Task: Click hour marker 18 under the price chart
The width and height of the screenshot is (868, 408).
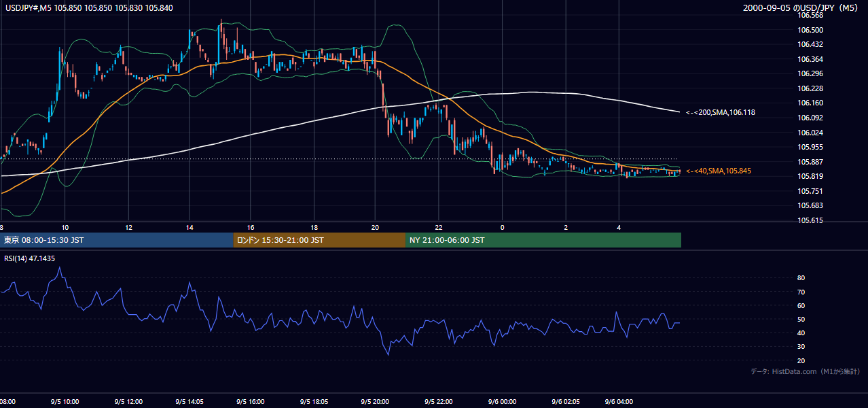Action: [x=314, y=227]
